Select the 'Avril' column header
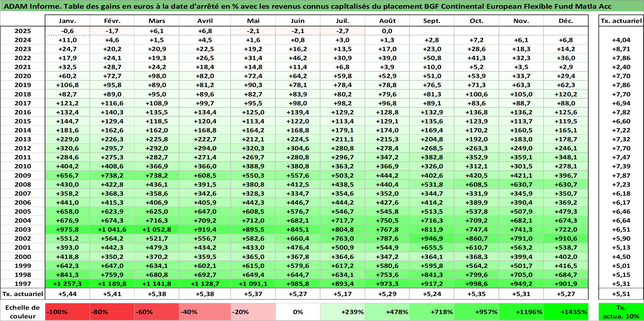 [205, 21]
